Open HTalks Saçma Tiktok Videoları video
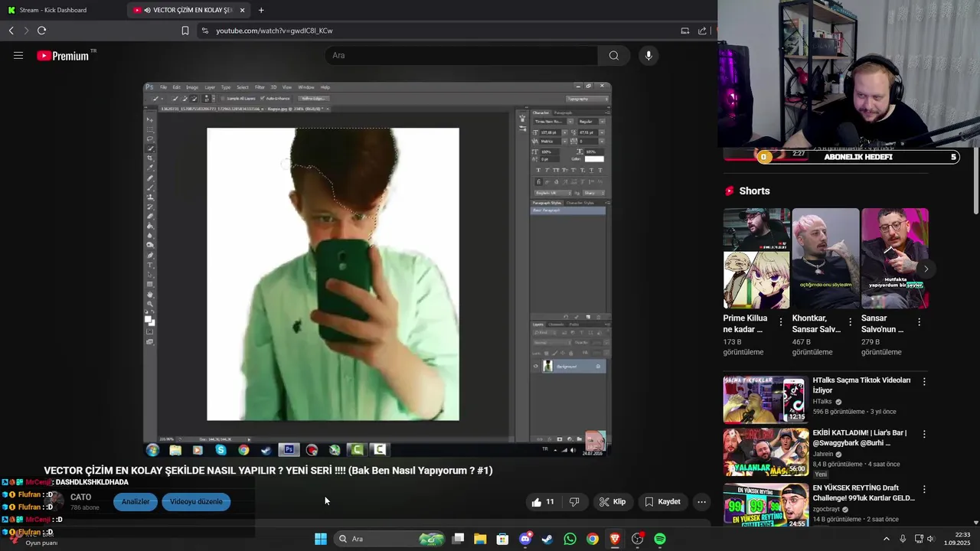The image size is (980, 551). click(766, 399)
